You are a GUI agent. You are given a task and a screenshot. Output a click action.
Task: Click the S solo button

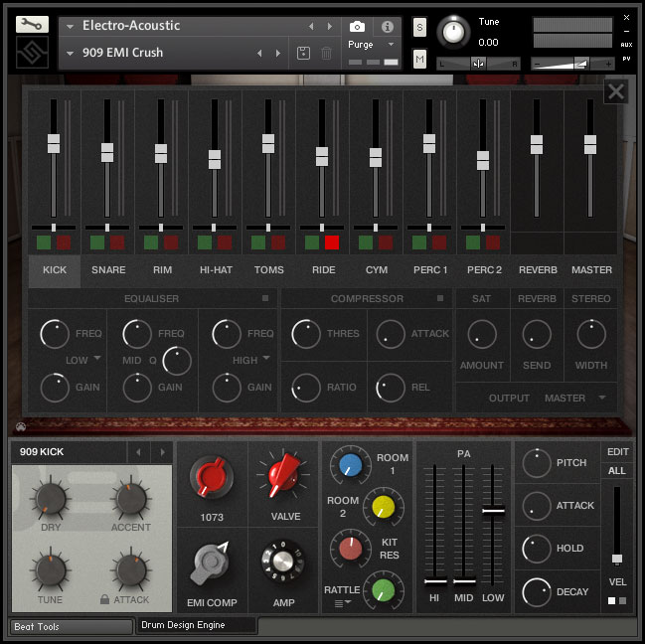(419, 26)
